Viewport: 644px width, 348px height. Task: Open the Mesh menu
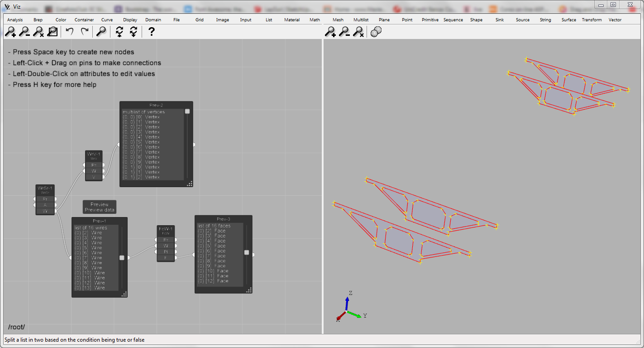point(338,20)
